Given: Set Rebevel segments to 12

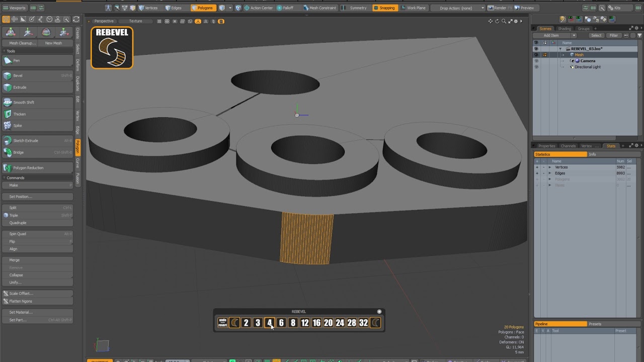Looking at the screenshot, I should [305, 323].
